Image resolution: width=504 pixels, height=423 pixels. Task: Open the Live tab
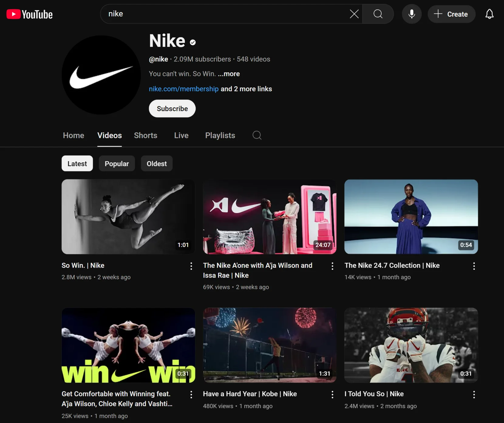click(x=181, y=135)
